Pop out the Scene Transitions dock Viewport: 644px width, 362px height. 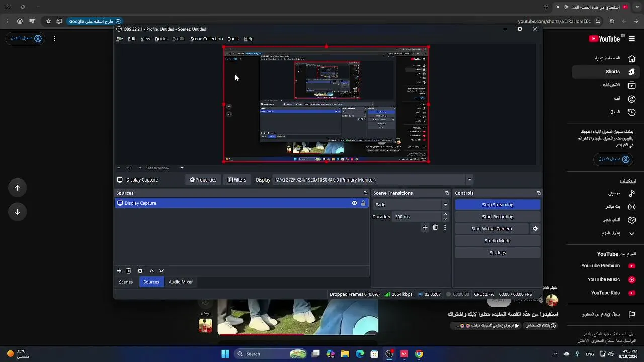tap(447, 193)
